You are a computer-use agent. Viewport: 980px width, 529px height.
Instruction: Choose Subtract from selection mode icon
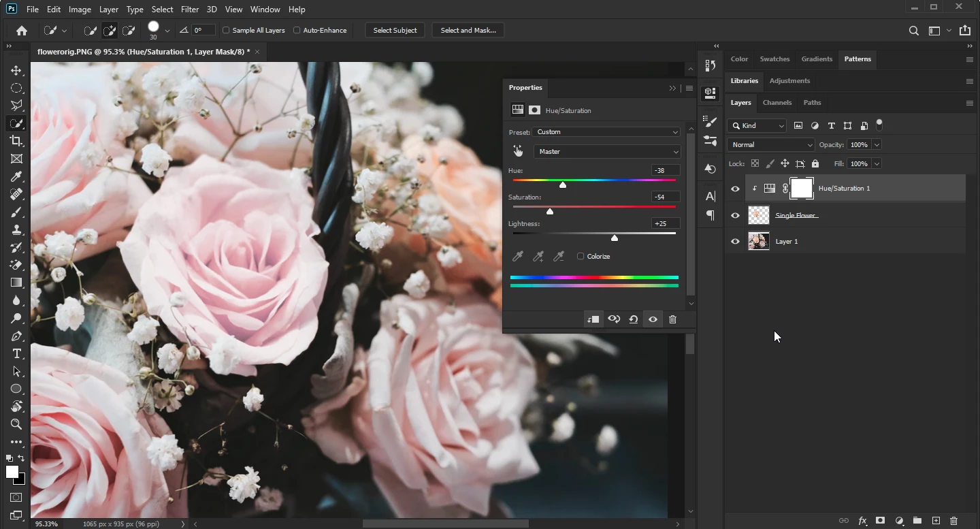pyautogui.click(x=129, y=31)
